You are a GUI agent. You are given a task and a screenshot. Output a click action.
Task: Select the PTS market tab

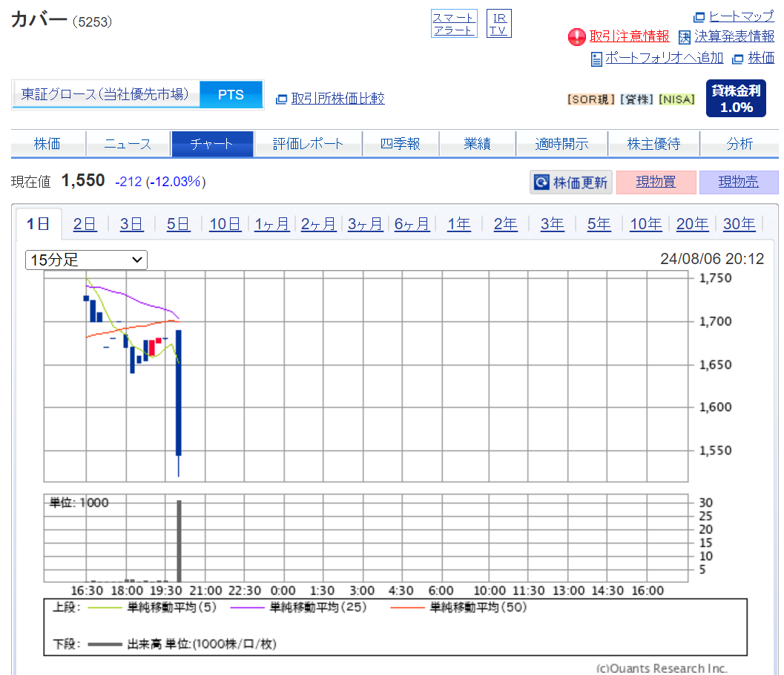[x=231, y=94]
